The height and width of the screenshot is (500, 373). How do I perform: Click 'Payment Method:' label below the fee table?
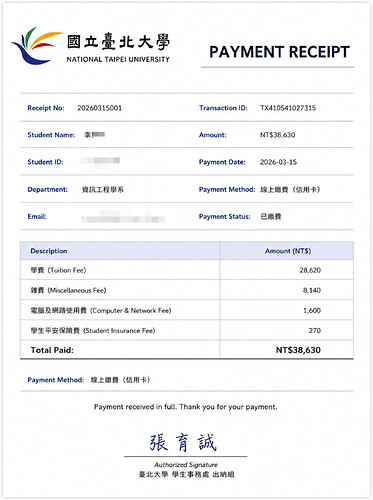56,380
